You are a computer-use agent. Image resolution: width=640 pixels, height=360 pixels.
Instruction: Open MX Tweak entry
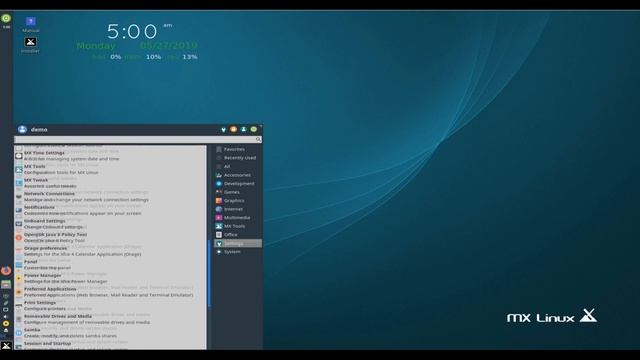click(x=110, y=183)
